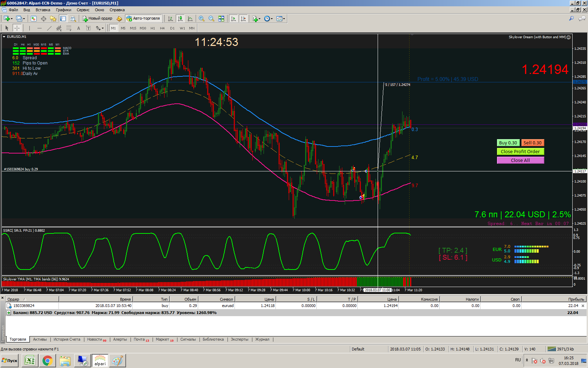The height and width of the screenshot is (368, 588).
Task: Open the indicators list dropdown
Action: coord(257,19)
